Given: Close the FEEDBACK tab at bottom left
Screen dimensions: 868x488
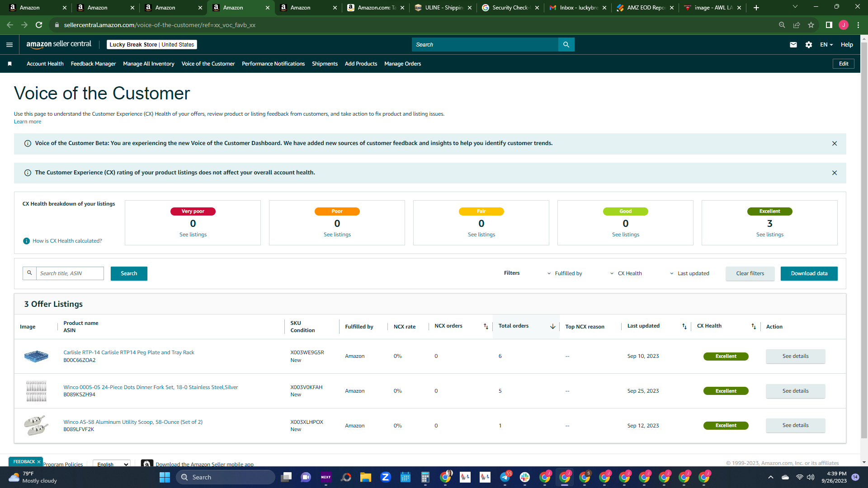Looking at the screenshot, I should tap(39, 462).
